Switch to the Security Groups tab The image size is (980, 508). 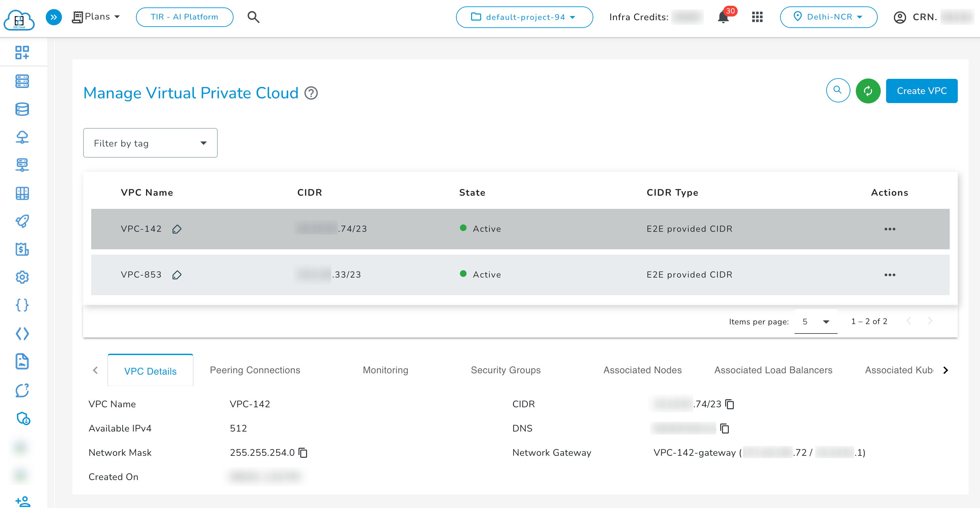(505, 370)
